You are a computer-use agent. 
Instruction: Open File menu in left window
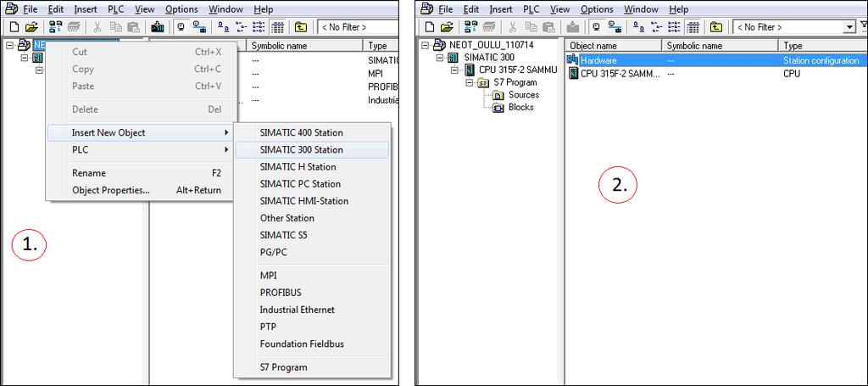tap(30, 9)
